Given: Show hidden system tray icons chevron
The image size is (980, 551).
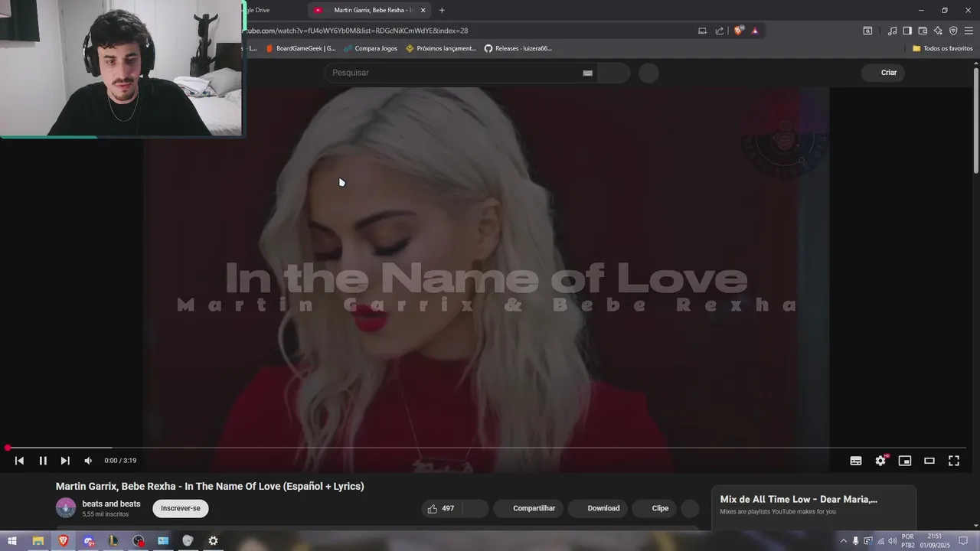Looking at the screenshot, I should pyautogui.click(x=844, y=541).
